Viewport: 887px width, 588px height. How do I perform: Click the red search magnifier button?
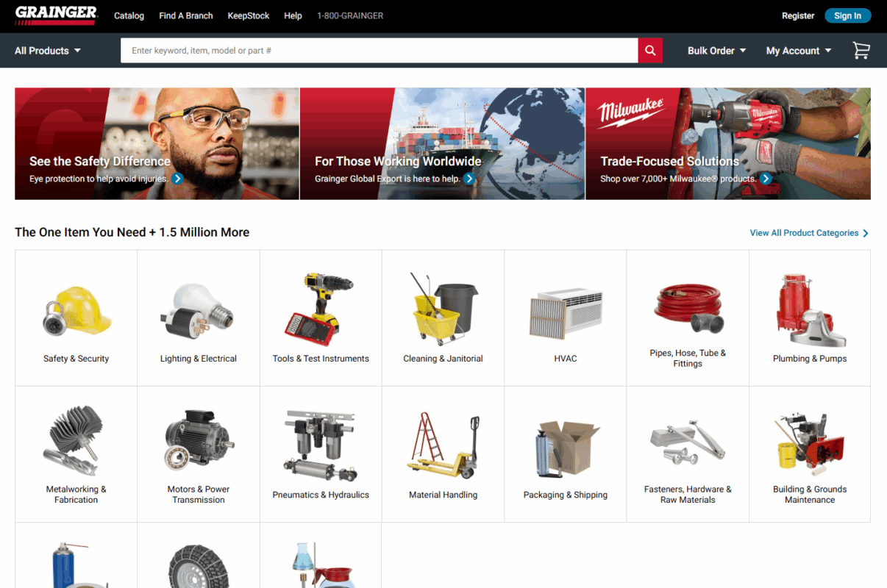tap(650, 51)
